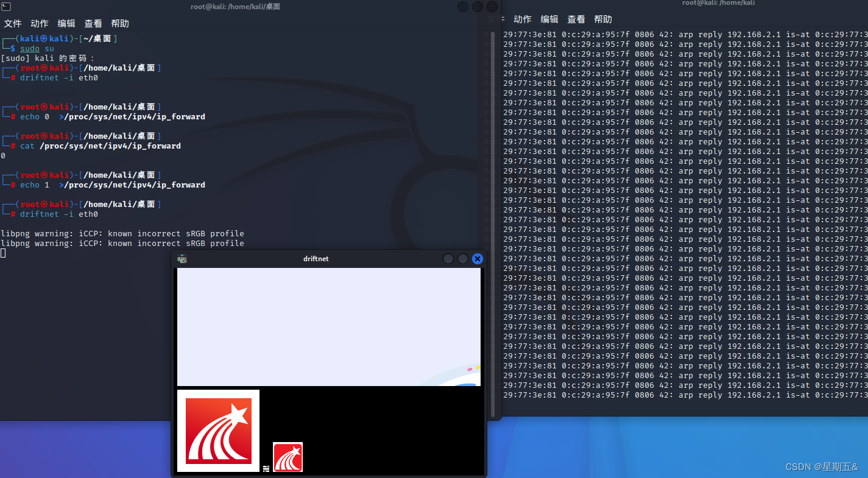Open 查看 menu in right terminal window
This screenshot has height=478, width=868.
point(576,19)
